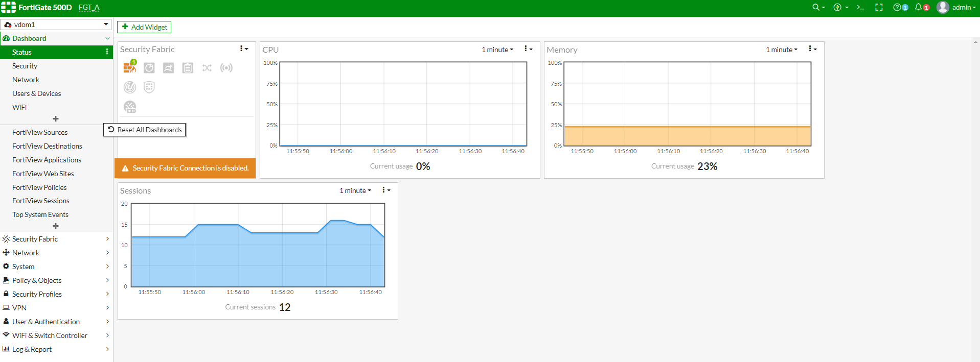Image resolution: width=980 pixels, height=362 pixels.
Task: Open the WiFi dashboard
Action: [56, 107]
